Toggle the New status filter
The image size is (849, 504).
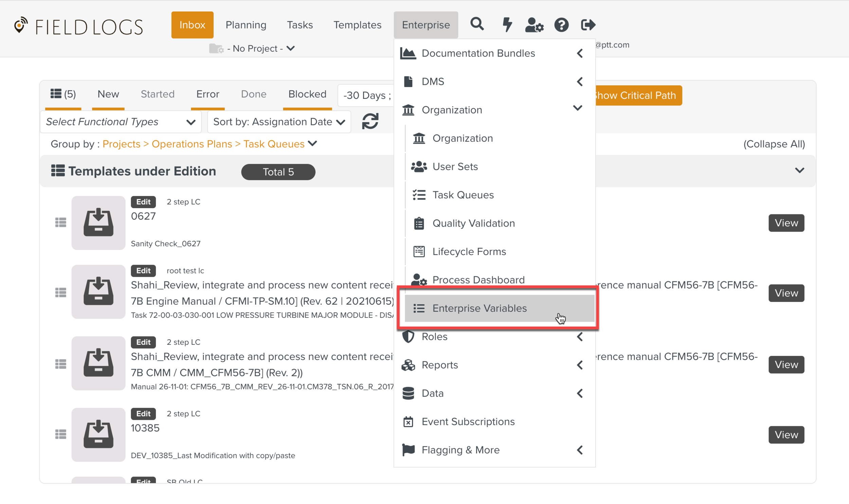[108, 94]
